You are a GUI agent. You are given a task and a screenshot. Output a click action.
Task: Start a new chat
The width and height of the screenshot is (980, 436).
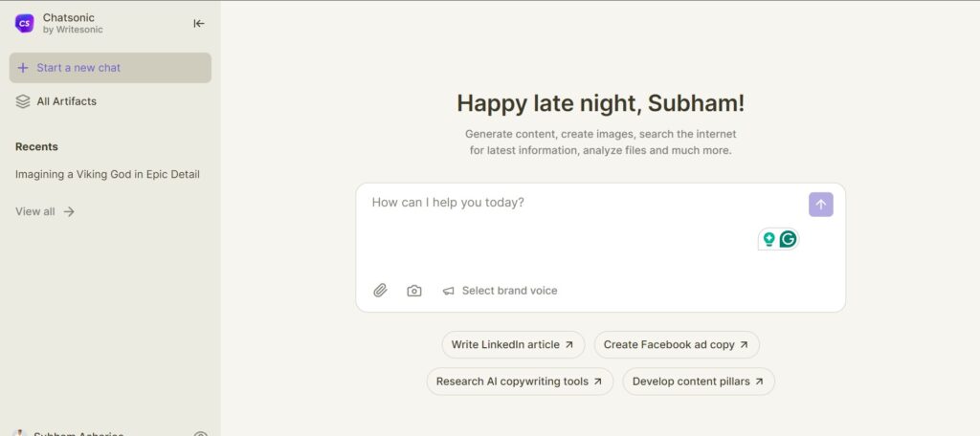[x=110, y=68]
